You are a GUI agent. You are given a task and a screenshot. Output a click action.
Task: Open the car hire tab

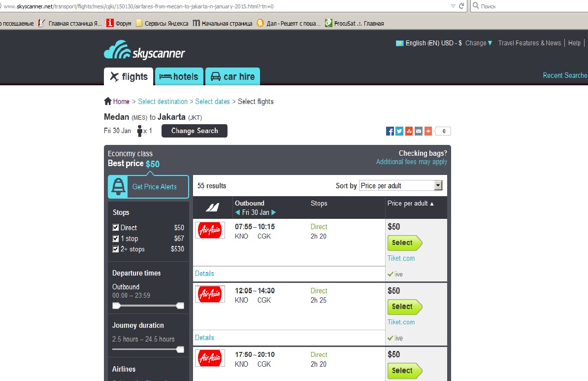pos(232,77)
